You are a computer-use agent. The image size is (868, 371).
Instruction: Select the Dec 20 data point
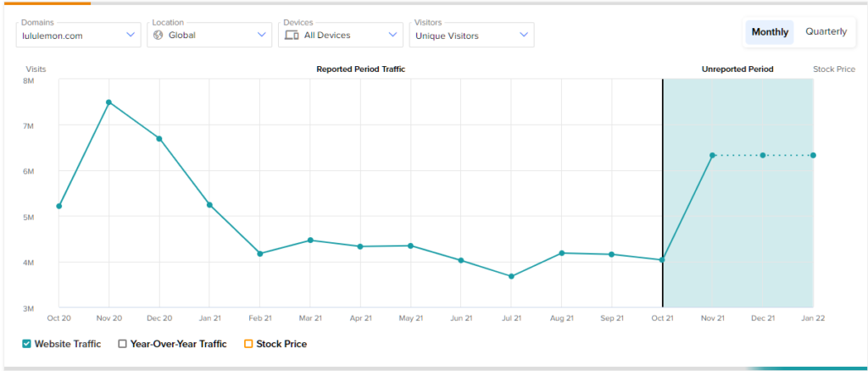click(159, 138)
